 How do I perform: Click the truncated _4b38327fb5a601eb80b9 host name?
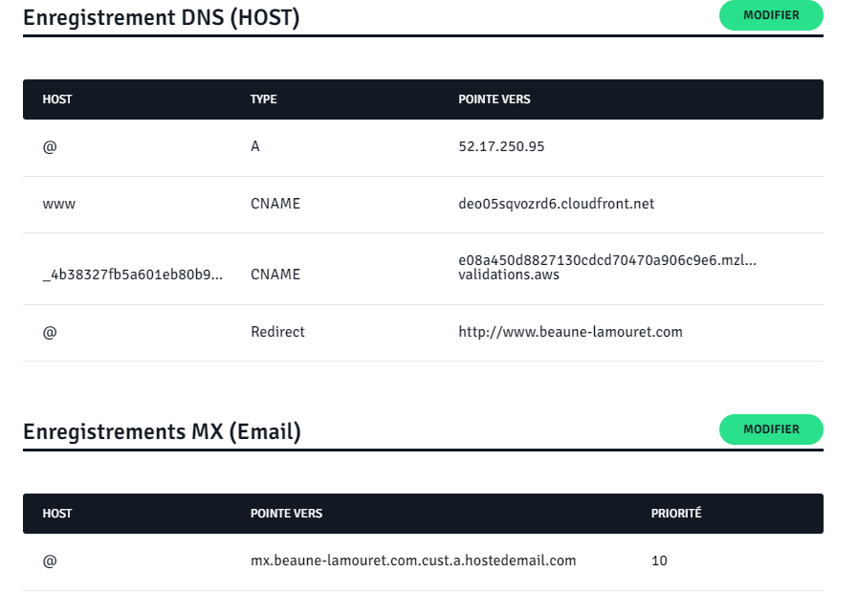132,275
